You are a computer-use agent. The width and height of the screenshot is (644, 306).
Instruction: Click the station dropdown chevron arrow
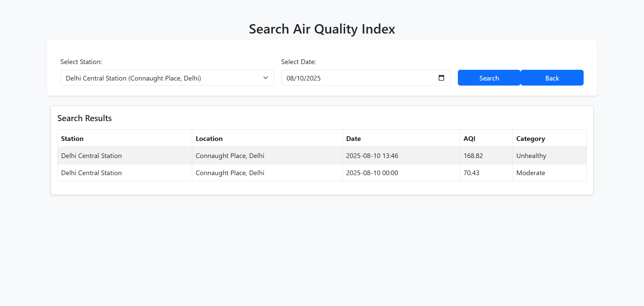(x=265, y=78)
